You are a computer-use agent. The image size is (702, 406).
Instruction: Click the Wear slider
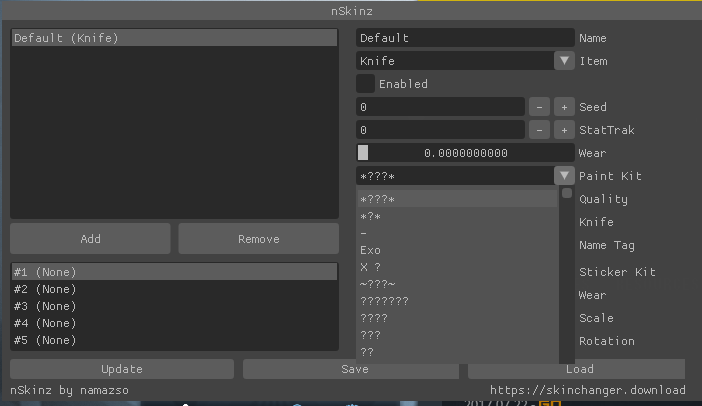(465, 153)
